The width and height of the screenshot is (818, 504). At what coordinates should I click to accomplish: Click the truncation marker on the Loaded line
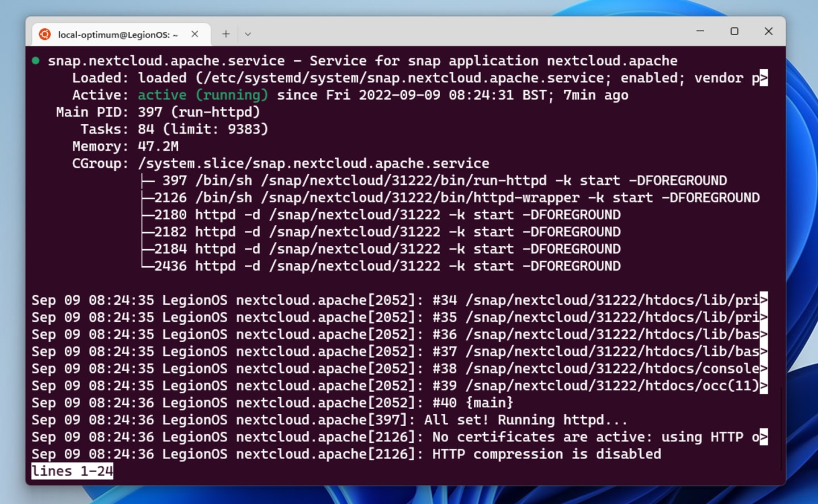[x=764, y=78]
